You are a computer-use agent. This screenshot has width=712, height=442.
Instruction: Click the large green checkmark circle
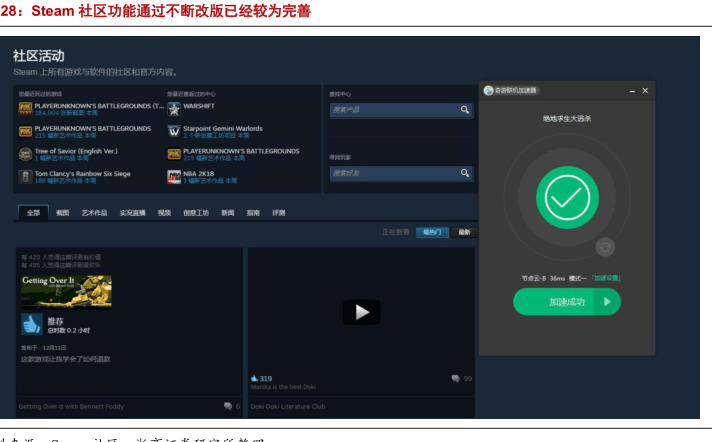click(x=567, y=198)
